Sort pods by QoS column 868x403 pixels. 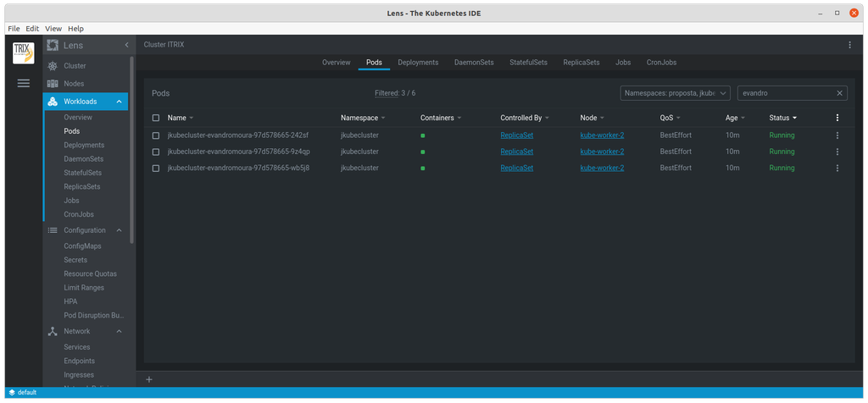(670, 118)
